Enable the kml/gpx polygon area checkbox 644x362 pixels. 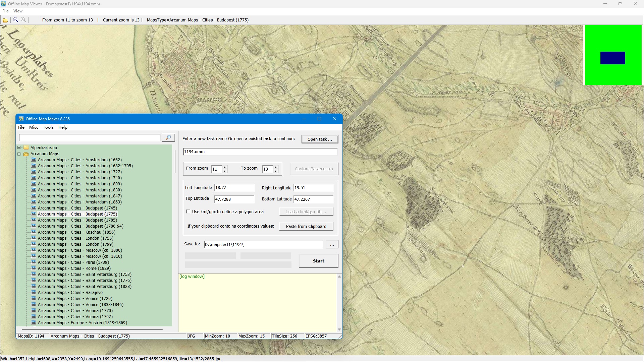[x=188, y=212]
